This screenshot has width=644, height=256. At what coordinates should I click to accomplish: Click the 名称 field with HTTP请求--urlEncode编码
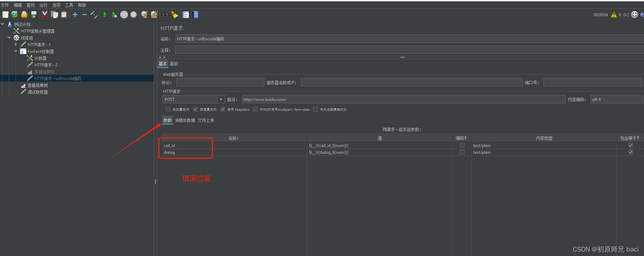click(409, 39)
